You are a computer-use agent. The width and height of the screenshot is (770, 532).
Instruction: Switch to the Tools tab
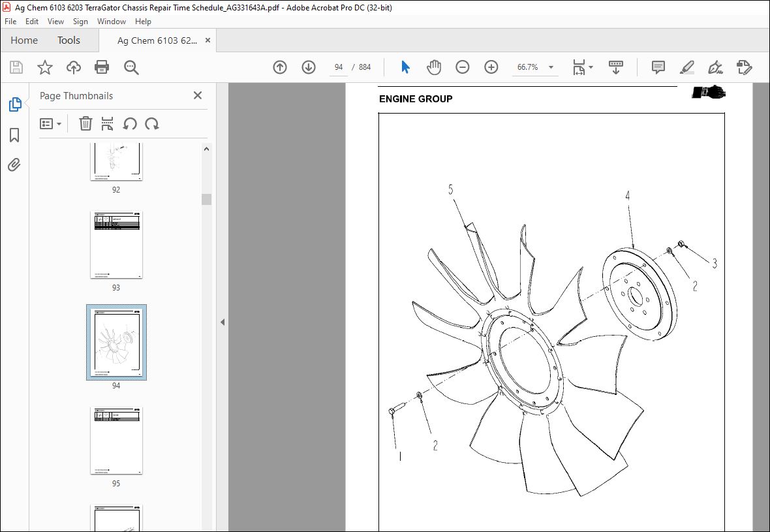click(69, 40)
